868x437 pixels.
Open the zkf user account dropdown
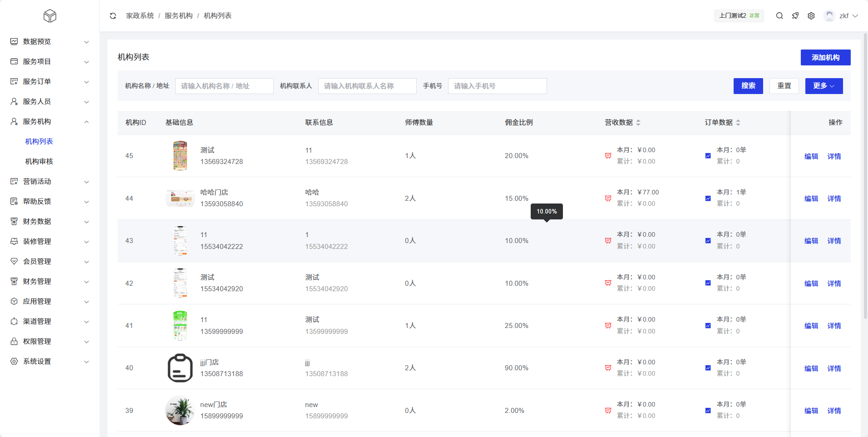point(841,16)
